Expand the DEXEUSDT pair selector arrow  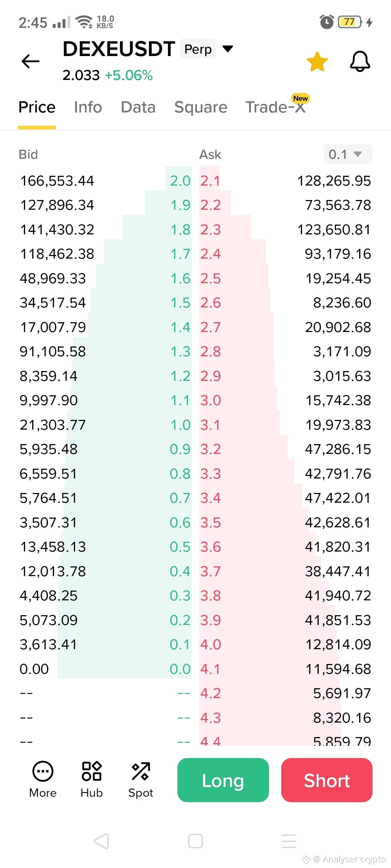pos(227,48)
